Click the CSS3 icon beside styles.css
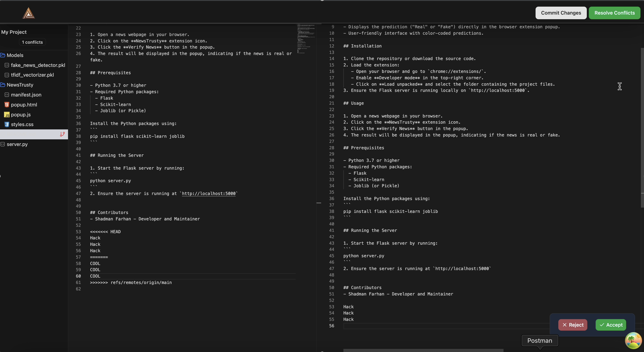The image size is (644, 352). pos(7,124)
